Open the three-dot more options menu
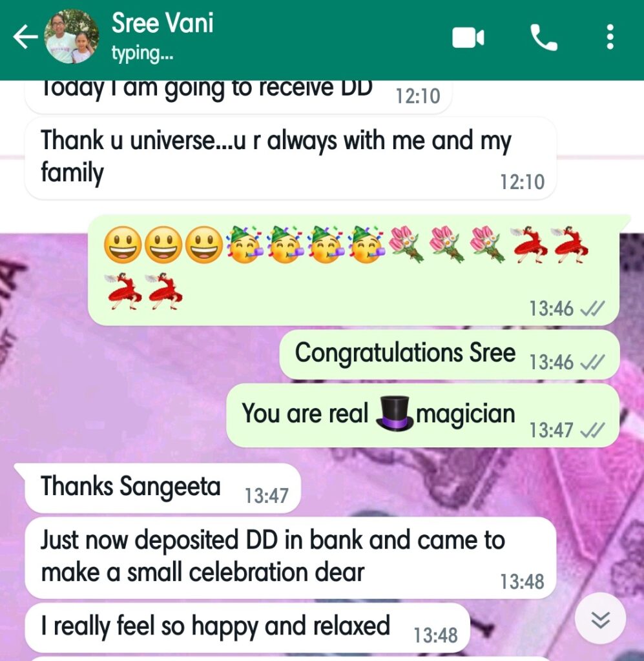The image size is (644, 661). 610,37
